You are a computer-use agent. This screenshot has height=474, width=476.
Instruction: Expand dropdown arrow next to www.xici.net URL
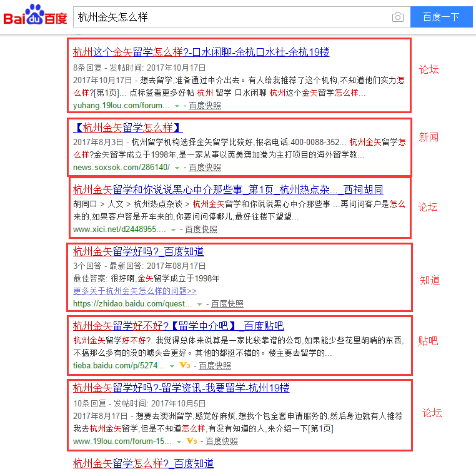tap(173, 230)
